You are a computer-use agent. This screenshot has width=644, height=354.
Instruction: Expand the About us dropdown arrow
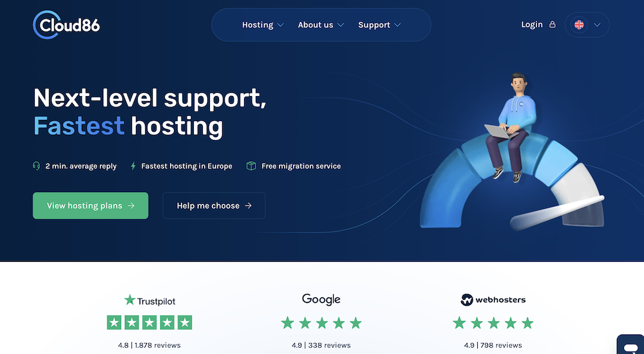click(x=341, y=25)
